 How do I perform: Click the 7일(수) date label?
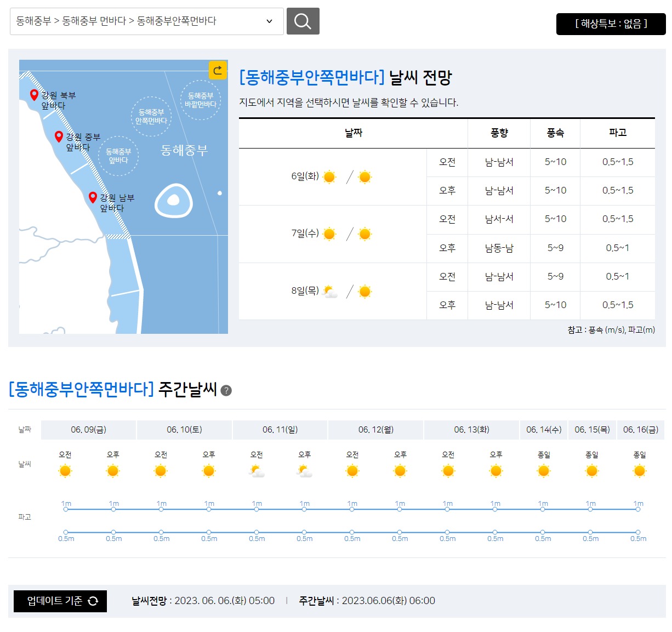pyautogui.click(x=305, y=234)
